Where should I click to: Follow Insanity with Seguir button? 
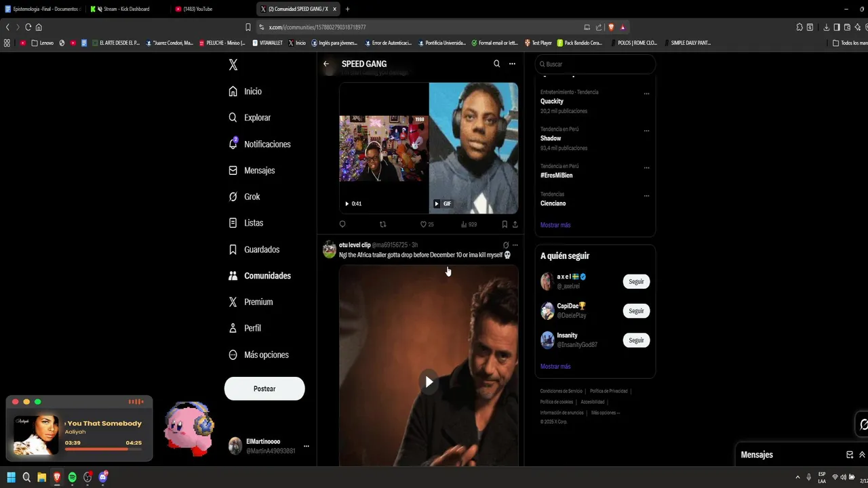636,340
